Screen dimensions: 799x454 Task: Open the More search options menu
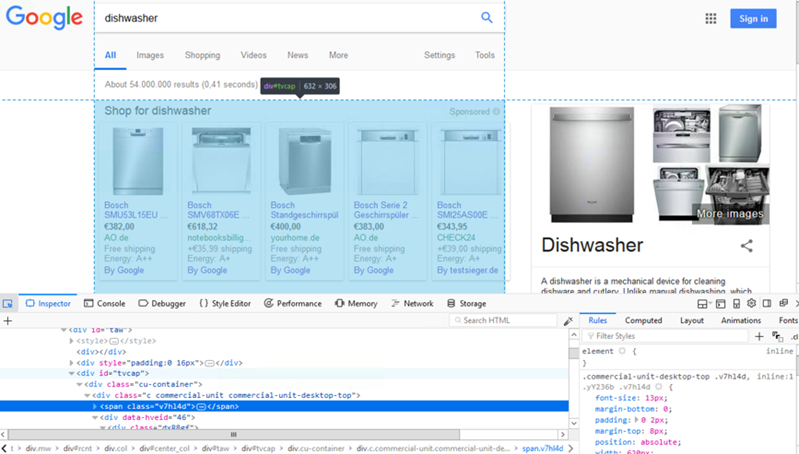tap(338, 55)
